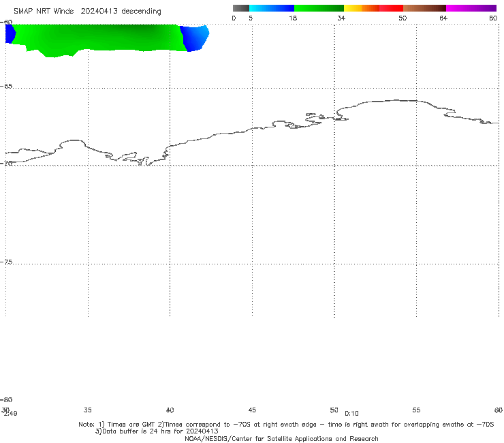Click the color bar label 5
Image resolution: width=504 pixels, height=443 pixels.
(251, 18)
